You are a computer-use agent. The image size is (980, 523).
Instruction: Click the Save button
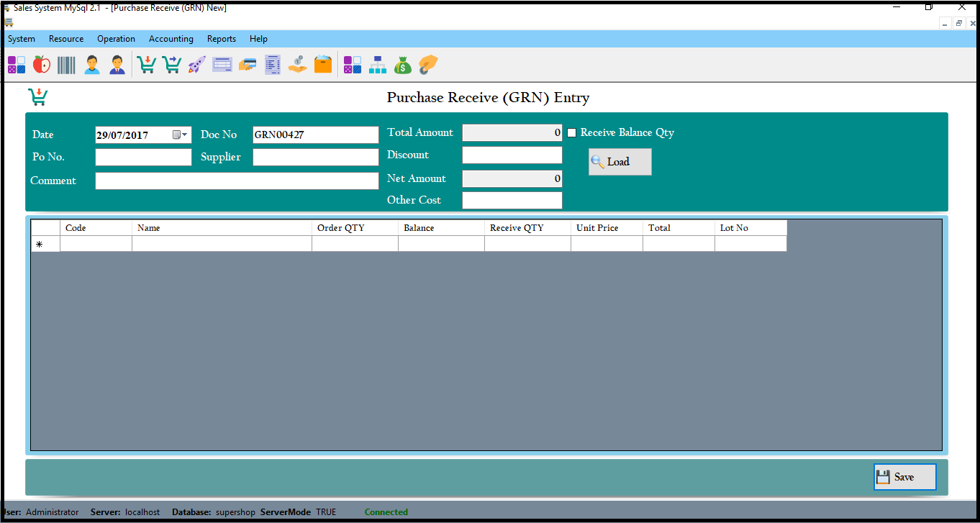click(x=904, y=477)
